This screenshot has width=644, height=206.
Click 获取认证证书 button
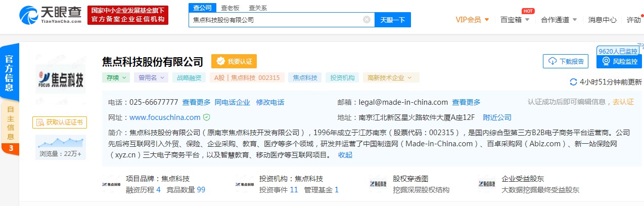click(x=60, y=122)
